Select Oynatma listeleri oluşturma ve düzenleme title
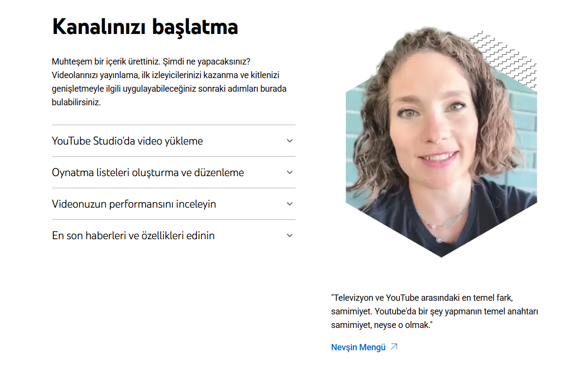The image size is (564, 392). [148, 173]
